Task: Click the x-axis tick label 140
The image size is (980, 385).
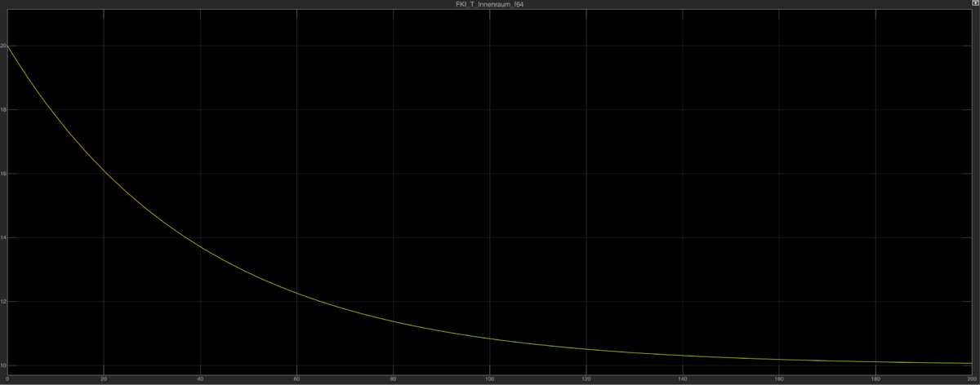Action: pos(682,379)
